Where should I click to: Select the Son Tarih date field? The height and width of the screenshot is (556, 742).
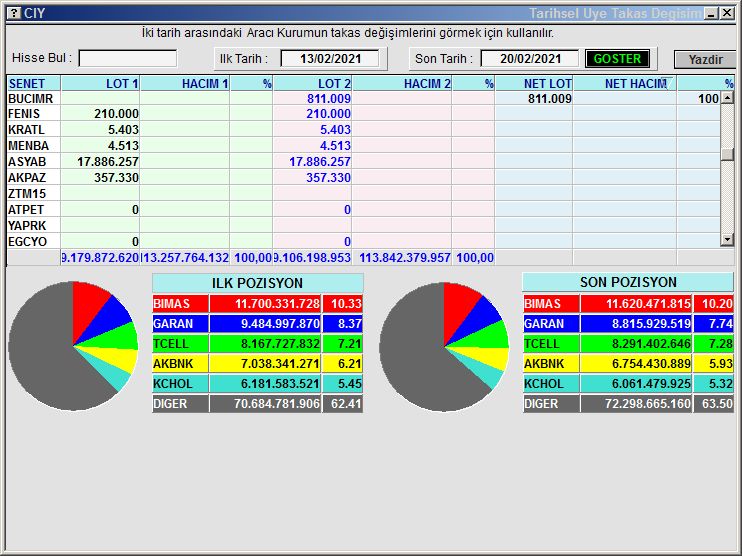coord(530,59)
